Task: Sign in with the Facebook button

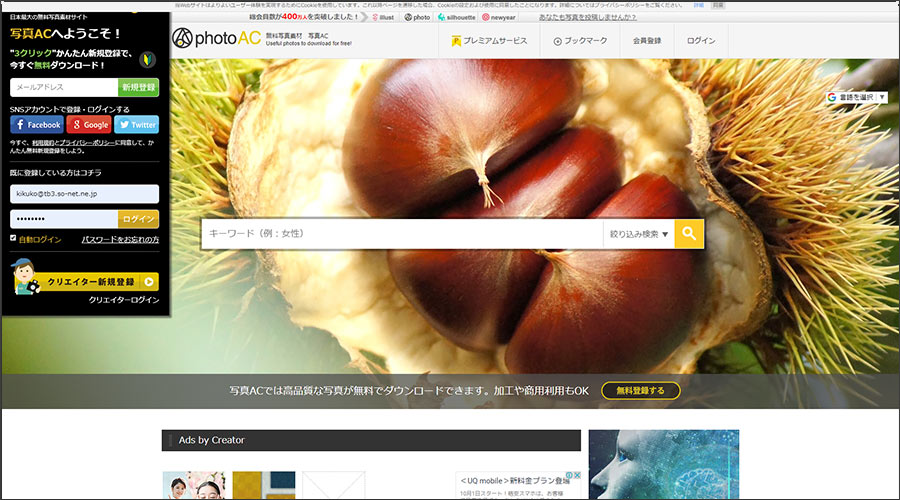Action: [x=37, y=125]
